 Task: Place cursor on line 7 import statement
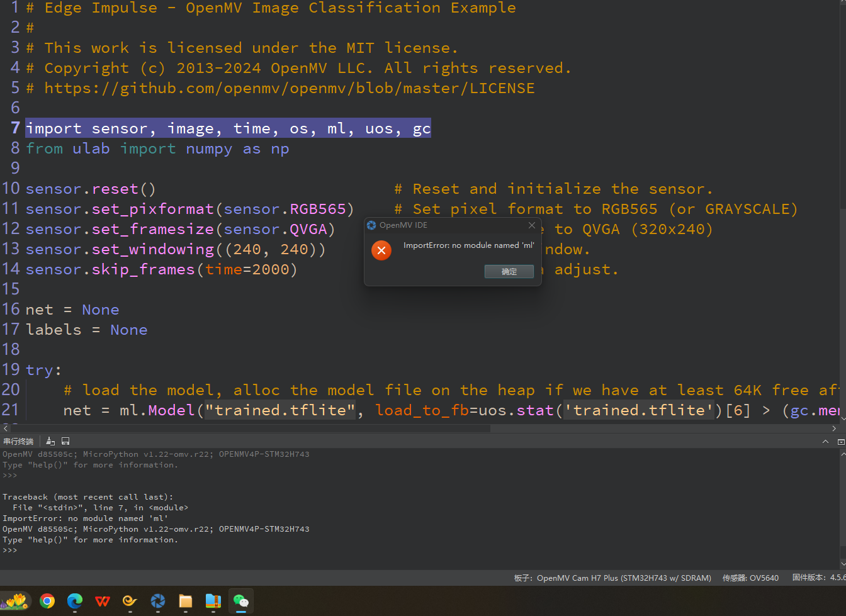[228, 128]
